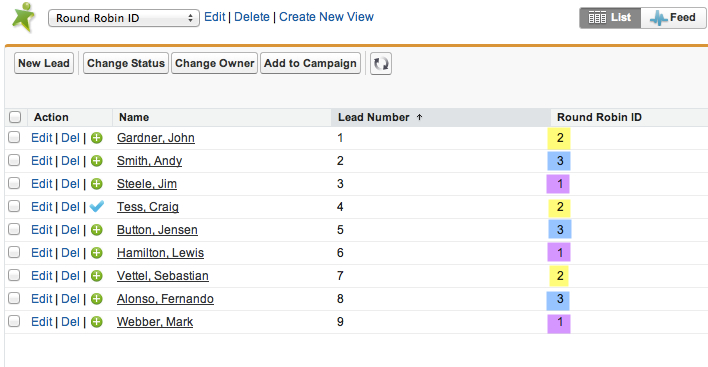This screenshot has width=708, height=367.
Task: Toggle the select-all checkbox in header
Action: tap(15, 117)
